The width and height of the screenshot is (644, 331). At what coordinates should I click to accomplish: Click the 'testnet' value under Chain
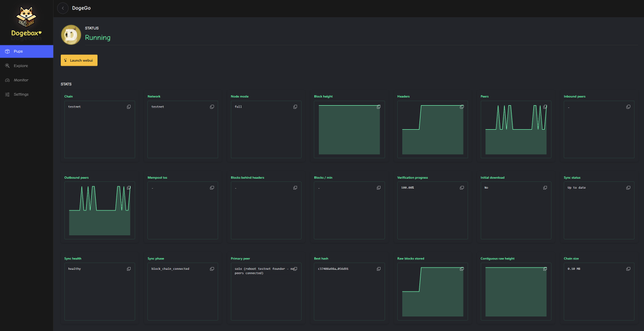click(x=75, y=107)
